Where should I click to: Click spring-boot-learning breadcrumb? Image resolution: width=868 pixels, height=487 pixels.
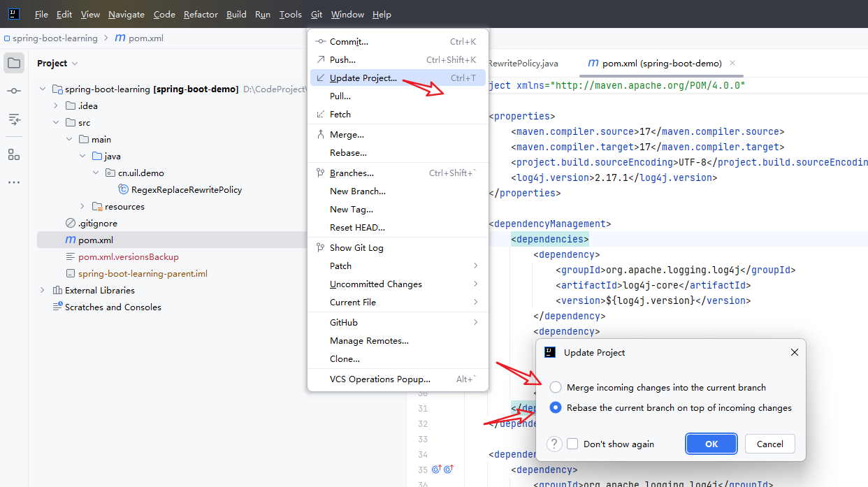[x=50, y=38]
